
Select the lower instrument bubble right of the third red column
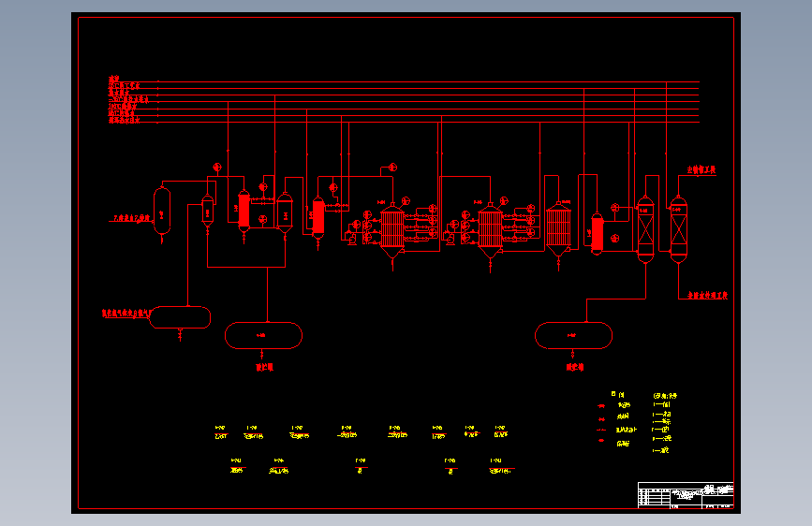click(614, 238)
